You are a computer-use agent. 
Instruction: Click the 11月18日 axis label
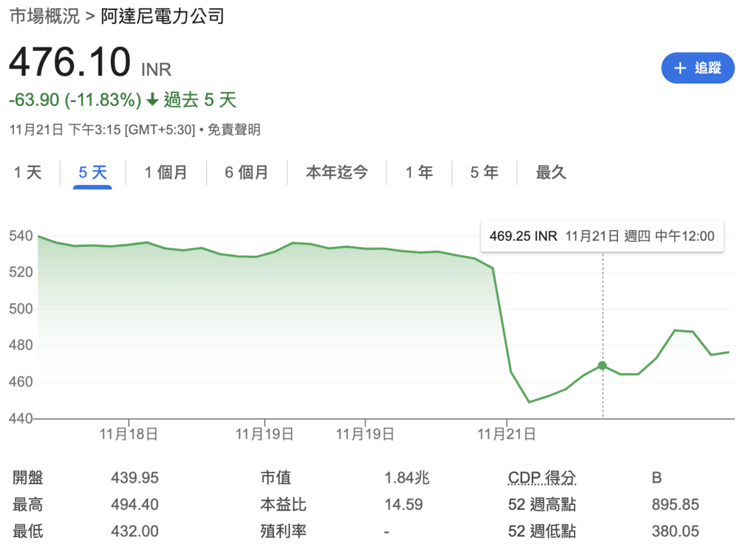coord(129,434)
